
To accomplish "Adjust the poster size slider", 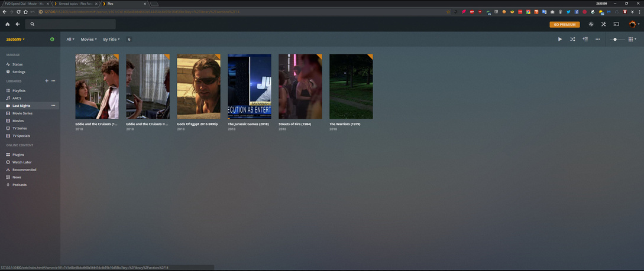I will pyautogui.click(x=617, y=40).
